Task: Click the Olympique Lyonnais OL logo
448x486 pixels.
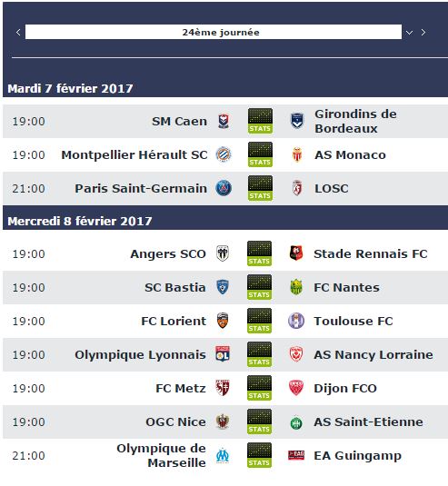Action: coord(223,354)
